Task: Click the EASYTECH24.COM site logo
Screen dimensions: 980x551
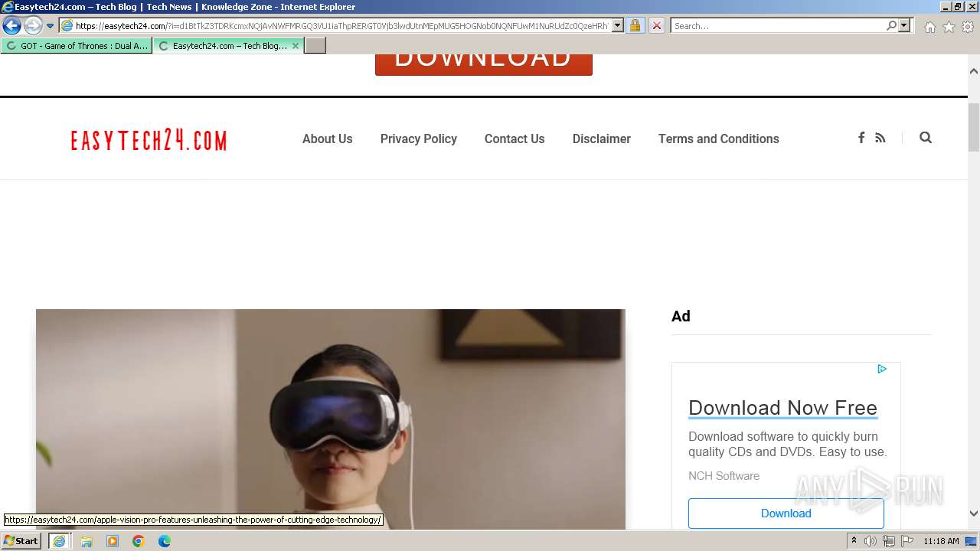Action: coord(149,140)
